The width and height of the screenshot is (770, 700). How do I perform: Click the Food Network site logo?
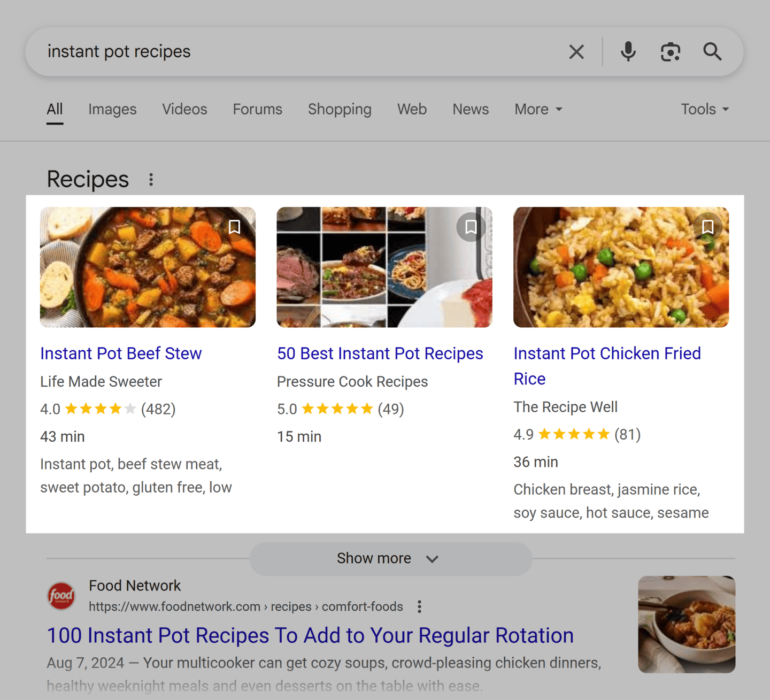click(x=61, y=596)
